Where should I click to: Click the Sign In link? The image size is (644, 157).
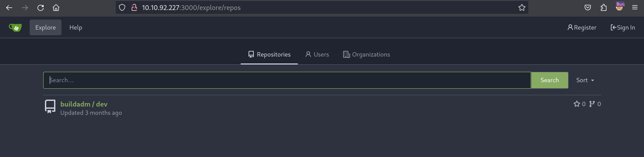coord(623,27)
